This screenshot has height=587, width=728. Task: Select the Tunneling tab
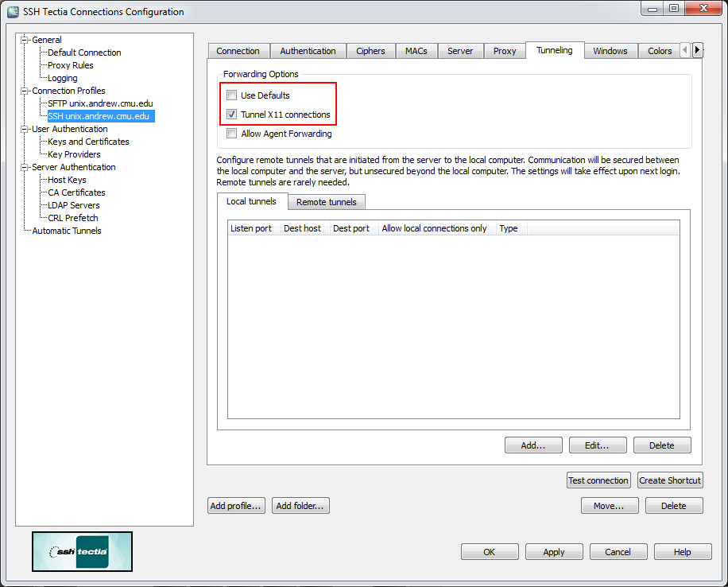click(555, 50)
